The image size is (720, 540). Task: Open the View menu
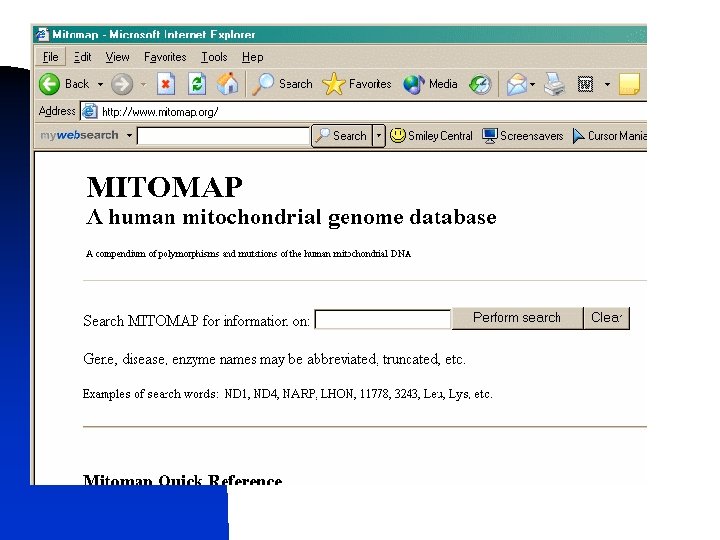click(118, 57)
